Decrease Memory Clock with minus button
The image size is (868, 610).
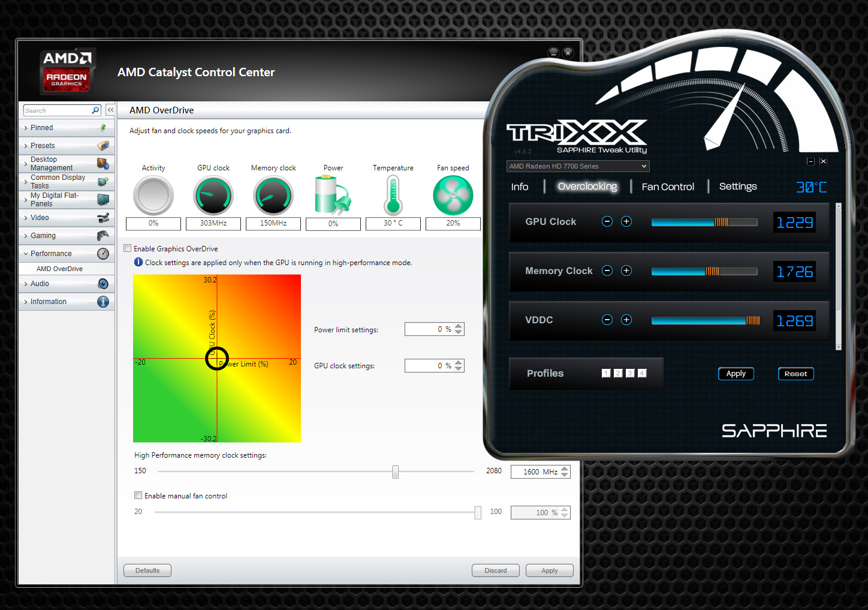(607, 271)
